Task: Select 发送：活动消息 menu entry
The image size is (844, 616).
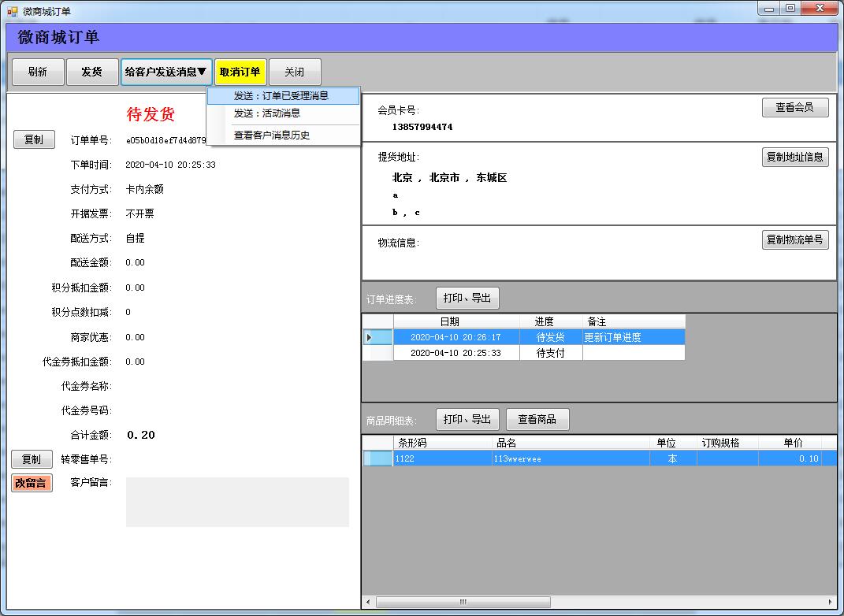Action: [x=283, y=113]
